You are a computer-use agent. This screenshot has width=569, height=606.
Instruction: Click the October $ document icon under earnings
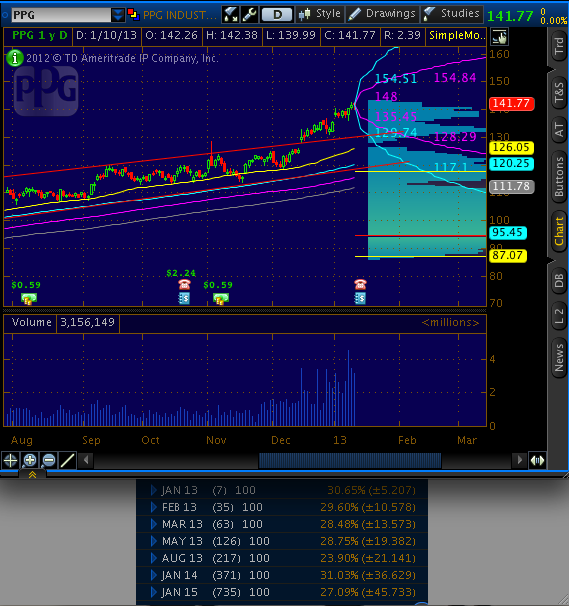[184, 298]
